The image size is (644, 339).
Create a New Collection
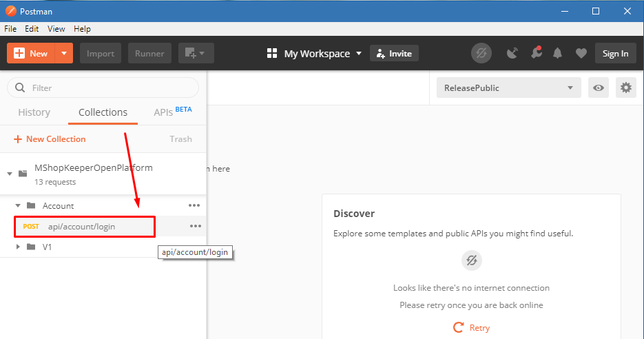[x=50, y=139]
